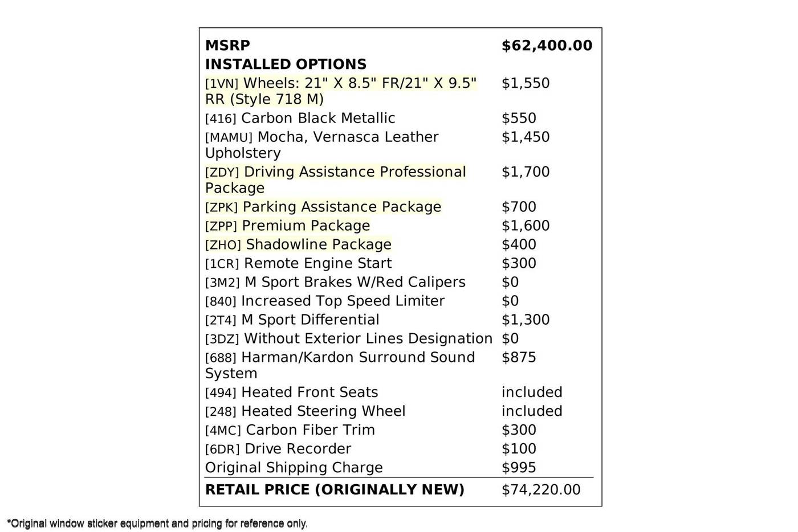Click the highlighted Wheels 21" Style 718 M option

coord(341,91)
